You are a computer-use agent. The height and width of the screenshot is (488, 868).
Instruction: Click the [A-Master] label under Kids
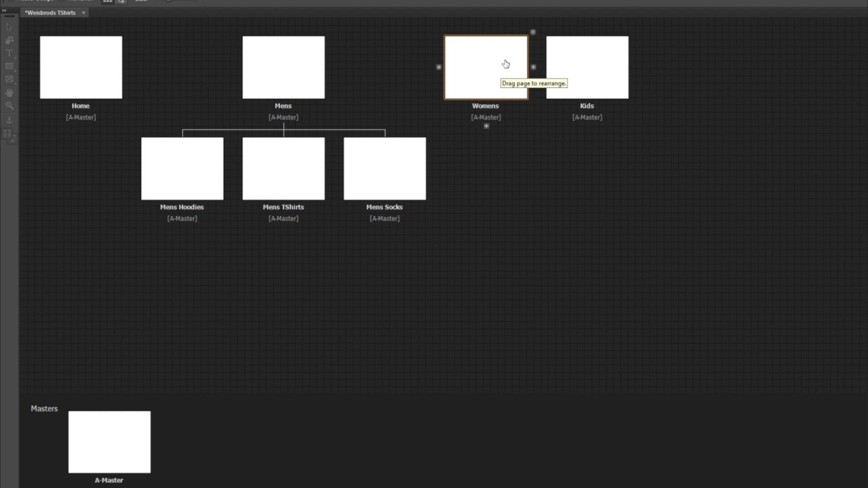[x=587, y=117]
